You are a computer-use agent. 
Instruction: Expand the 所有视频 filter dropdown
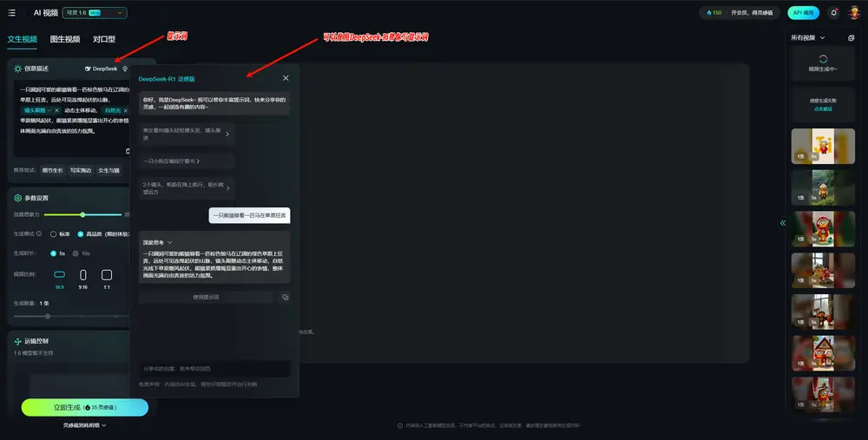coord(823,38)
